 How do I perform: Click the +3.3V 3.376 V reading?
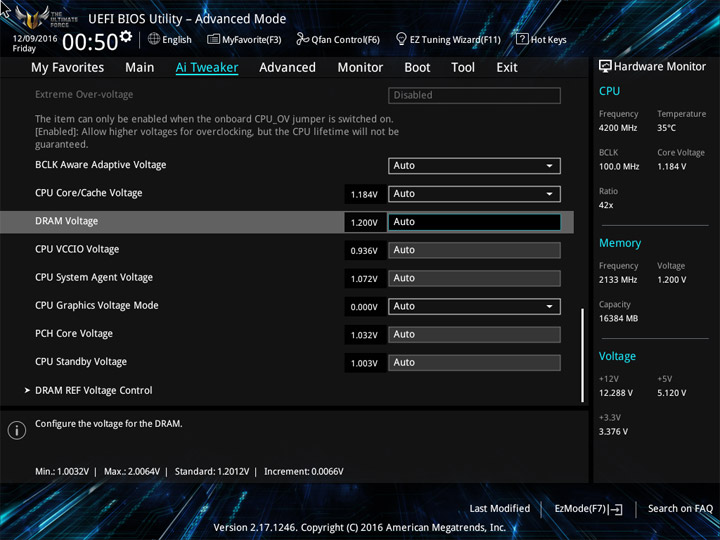click(613, 432)
